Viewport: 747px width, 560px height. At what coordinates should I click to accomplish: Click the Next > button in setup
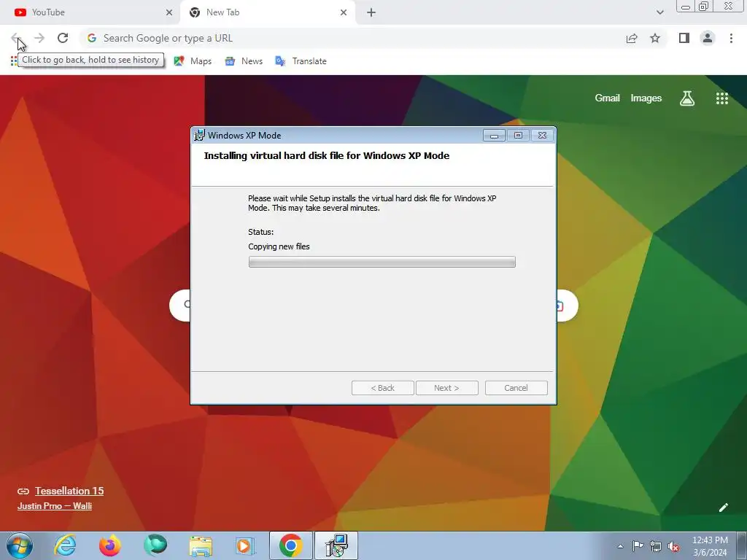[x=447, y=388]
